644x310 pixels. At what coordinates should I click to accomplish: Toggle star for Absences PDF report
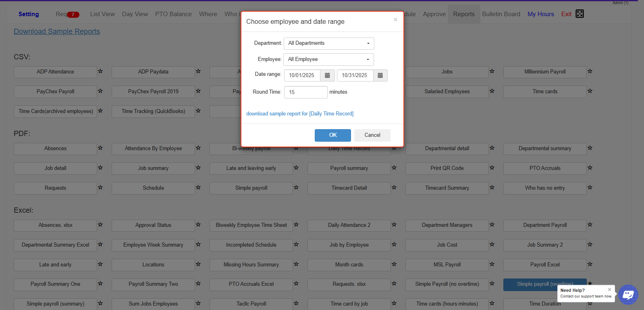click(x=100, y=148)
